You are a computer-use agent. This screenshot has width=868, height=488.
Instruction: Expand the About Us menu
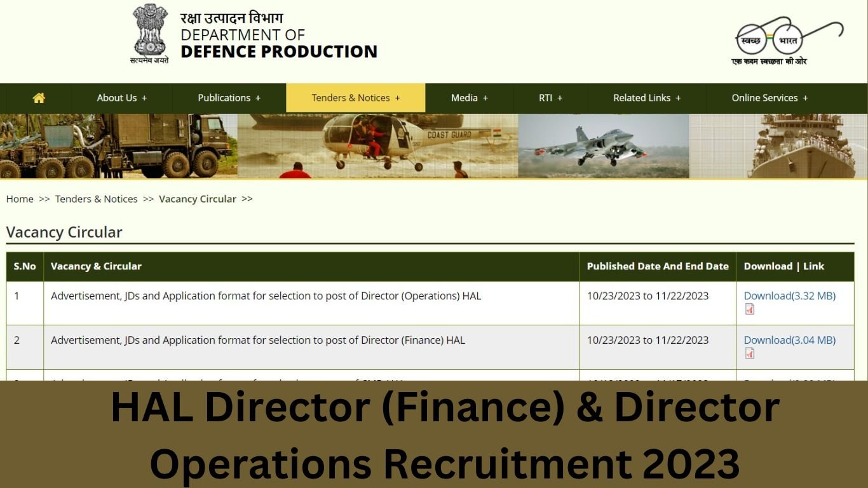pos(121,98)
